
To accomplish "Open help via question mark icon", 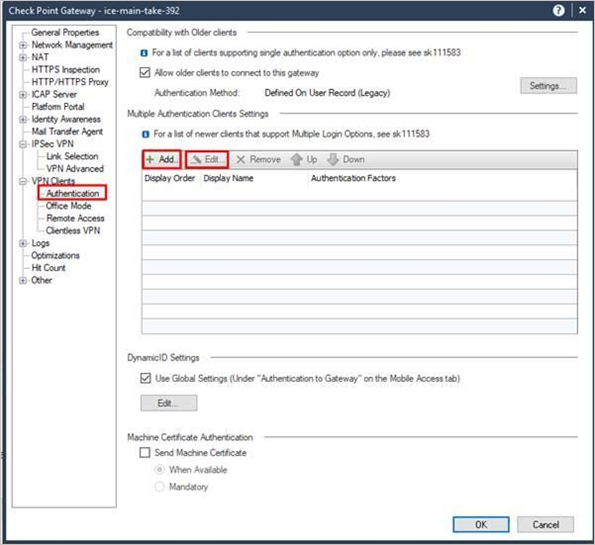I will pos(559,11).
